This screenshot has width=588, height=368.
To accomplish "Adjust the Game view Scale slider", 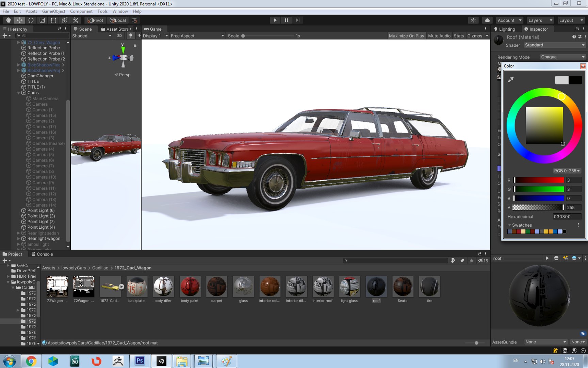I will pyautogui.click(x=267, y=36).
